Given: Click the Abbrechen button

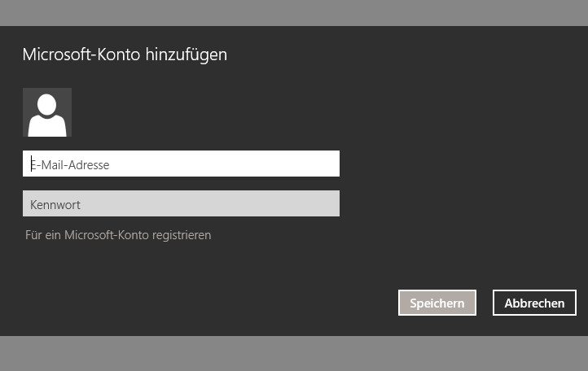Looking at the screenshot, I should click(x=534, y=303).
